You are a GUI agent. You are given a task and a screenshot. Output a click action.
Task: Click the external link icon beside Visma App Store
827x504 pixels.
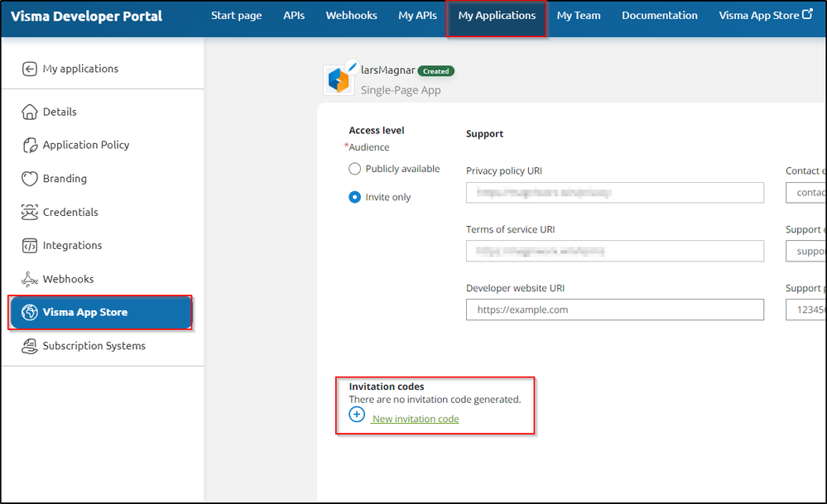click(x=807, y=14)
